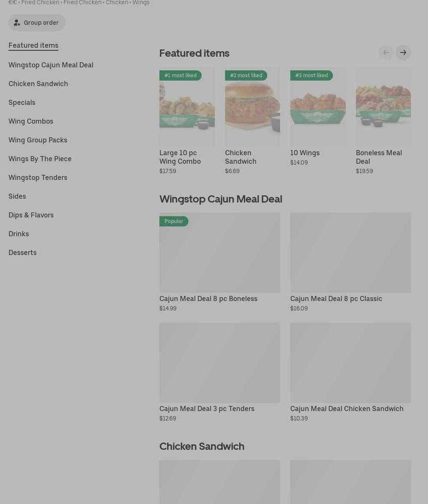Jump to Sides category
Image resolution: width=428 pixels, height=504 pixels.
(x=17, y=197)
